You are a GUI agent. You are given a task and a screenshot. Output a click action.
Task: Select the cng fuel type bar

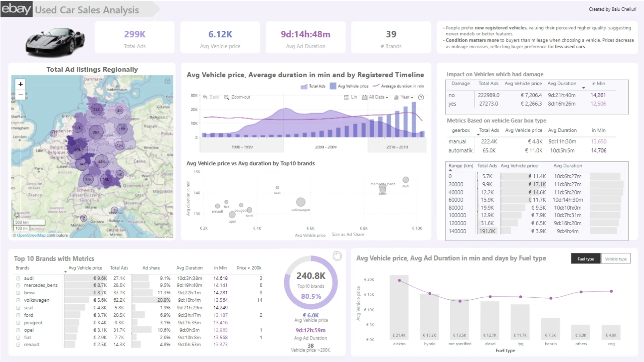pos(611,333)
